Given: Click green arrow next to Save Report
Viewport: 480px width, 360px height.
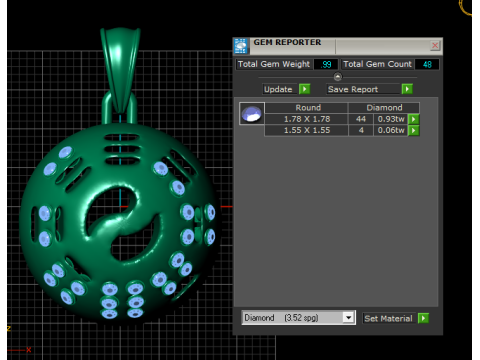Looking at the screenshot, I should pyautogui.click(x=407, y=89).
